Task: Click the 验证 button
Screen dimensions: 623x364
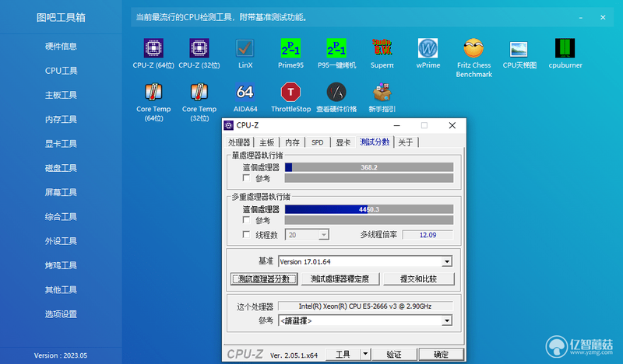Action: coord(394,354)
